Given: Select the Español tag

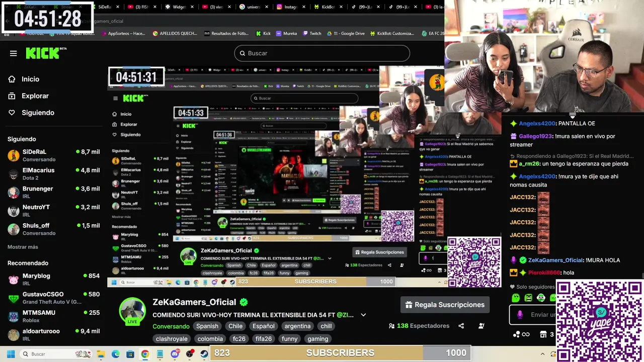Looking at the screenshot, I should point(264,326).
